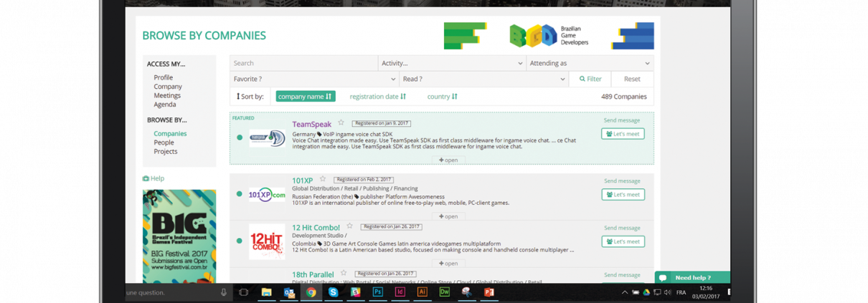The width and height of the screenshot is (868, 303).
Task: Click the TeamSpeak logo thumbnail
Action: coord(267,138)
